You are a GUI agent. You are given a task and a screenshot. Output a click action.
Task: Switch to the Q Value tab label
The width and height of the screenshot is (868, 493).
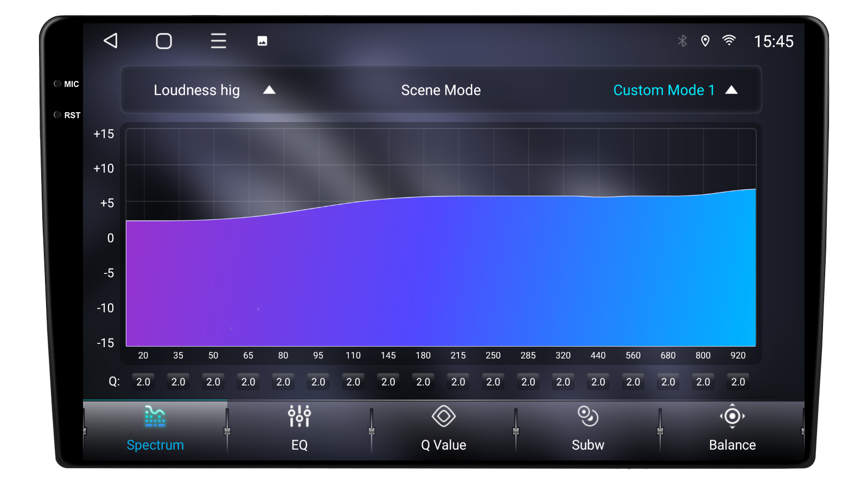(444, 445)
